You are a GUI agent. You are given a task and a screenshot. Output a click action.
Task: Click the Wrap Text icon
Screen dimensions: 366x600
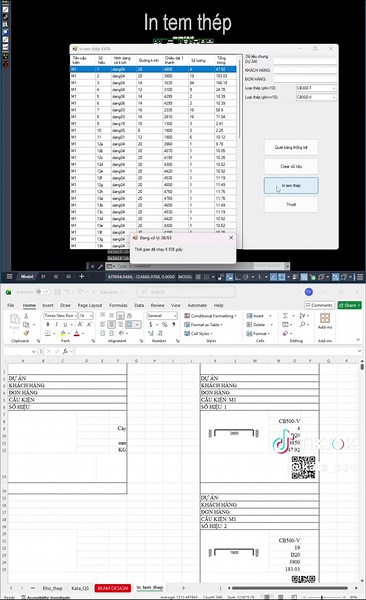point(129,316)
